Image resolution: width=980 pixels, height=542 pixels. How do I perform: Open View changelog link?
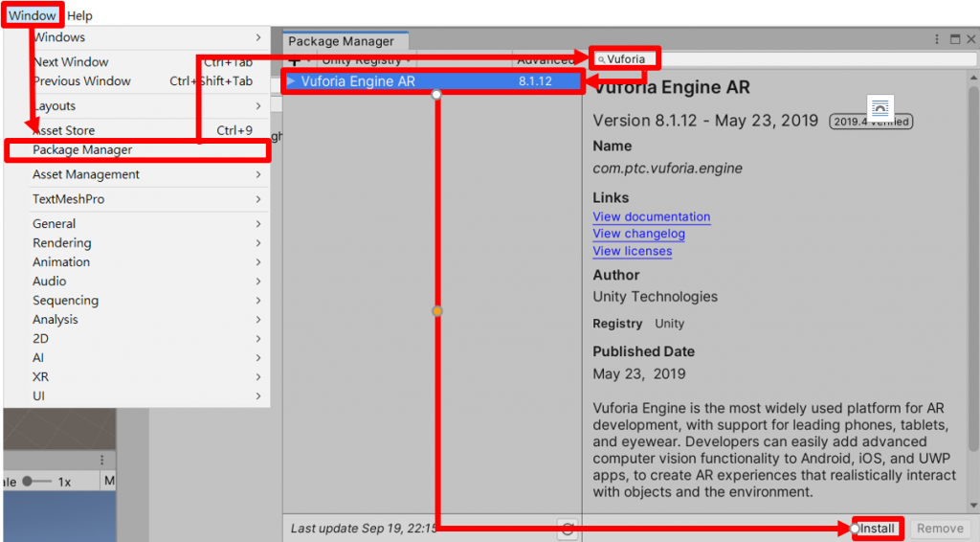coord(638,234)
